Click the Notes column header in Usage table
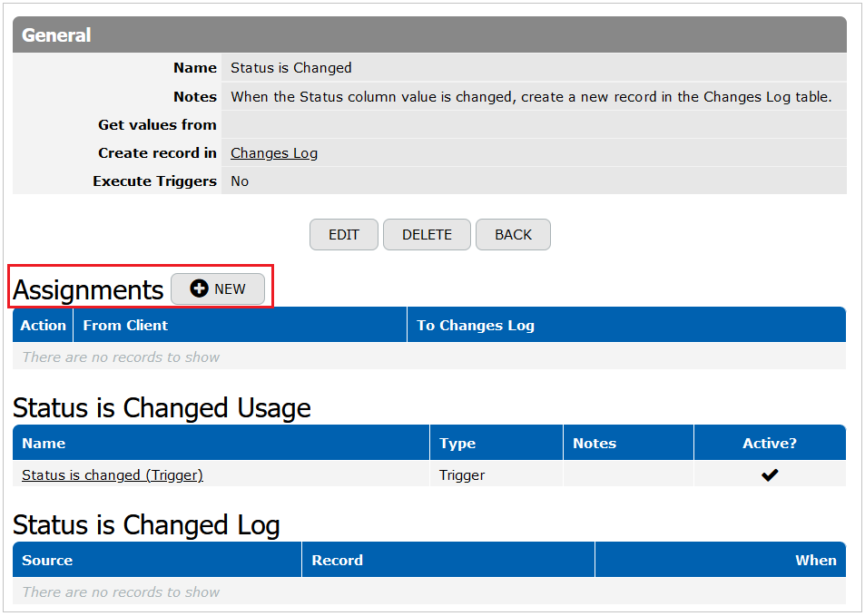 point(628,443)
